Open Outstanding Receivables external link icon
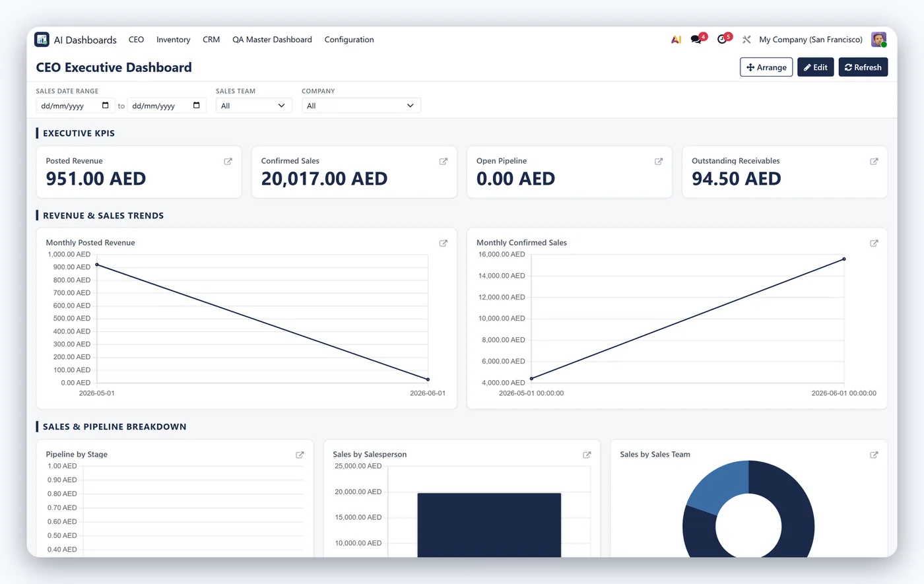Image resolution: width=924 pixels, height=584 pixels. tap(874, 161)
